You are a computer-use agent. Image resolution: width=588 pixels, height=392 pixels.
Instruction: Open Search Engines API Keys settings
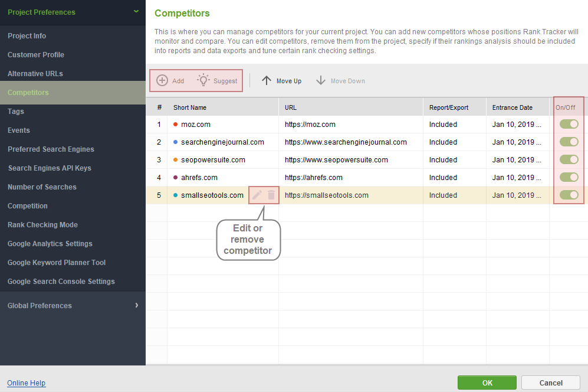pos(73,168)
